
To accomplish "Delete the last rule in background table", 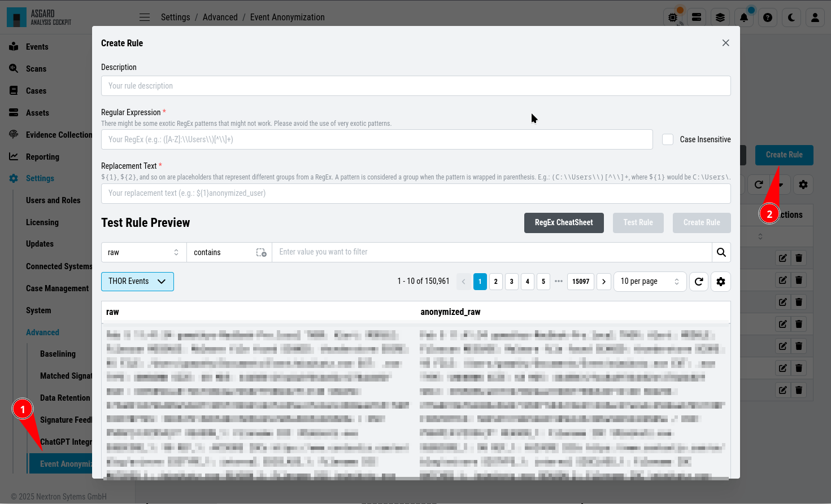I will [x=799, y=390].
